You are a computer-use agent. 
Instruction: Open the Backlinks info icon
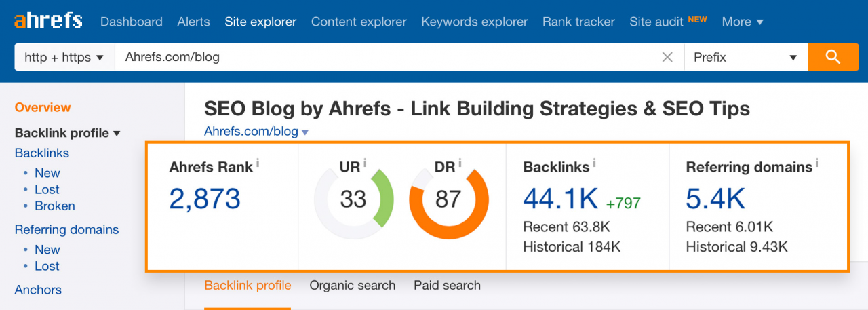(595, 163)
